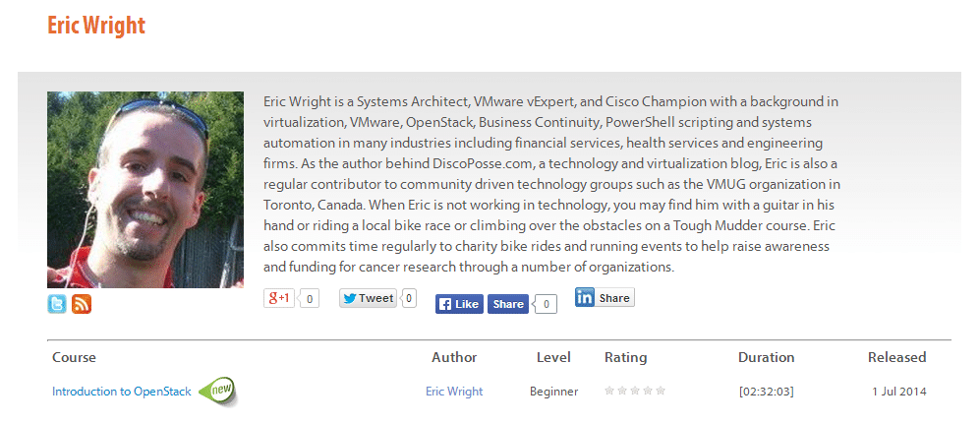Sort by the Released column header
Image resolution: width=980 pixels, height=424 pixels.
pos(896,357)
